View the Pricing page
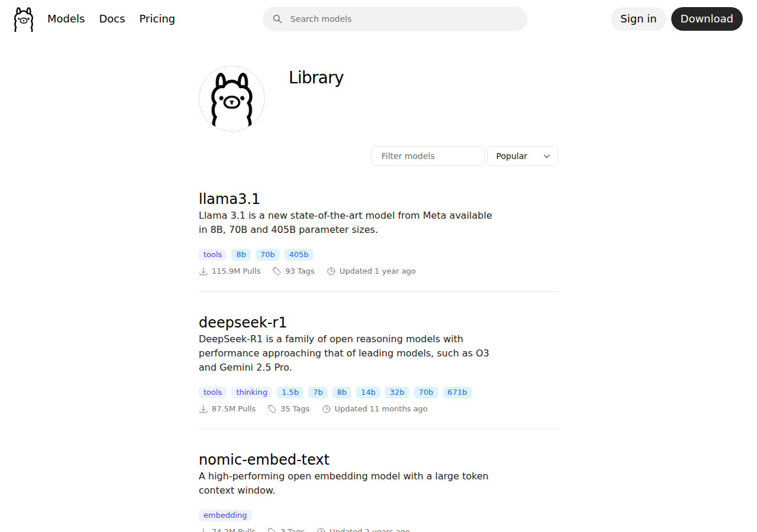Image resolution: width=757 pixels, height=532 pixels. point(157,19)
